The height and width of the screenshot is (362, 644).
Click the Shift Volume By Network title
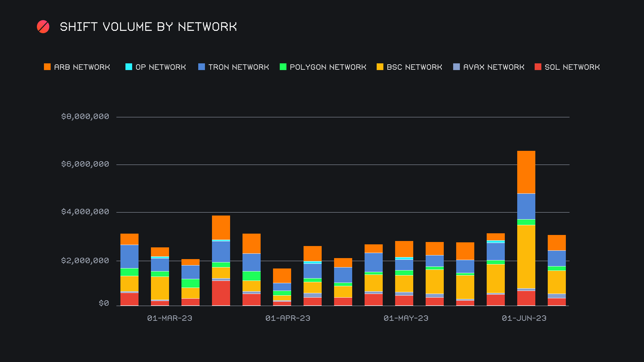148,27
